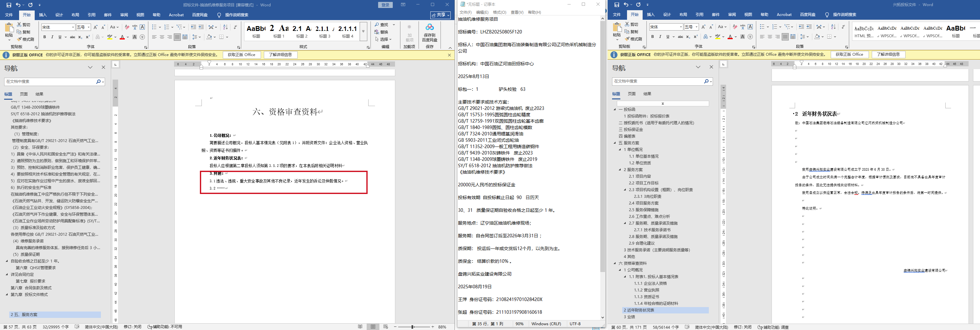The height and width of the screenshot is (330, 980).
Task: Save the right 兴拓投标文件 Word document
Action: click(x=617, y=4)
